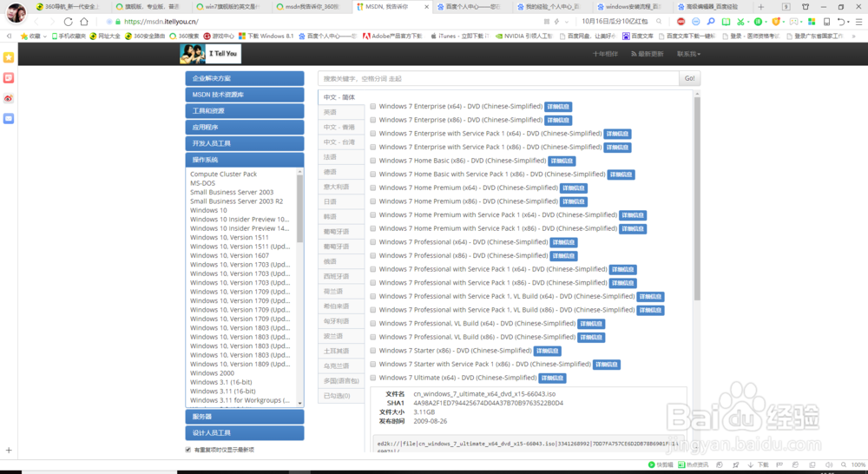Click the undo closed-tab arrow icon
The image size is (868, 474).
tap(841, 22)
